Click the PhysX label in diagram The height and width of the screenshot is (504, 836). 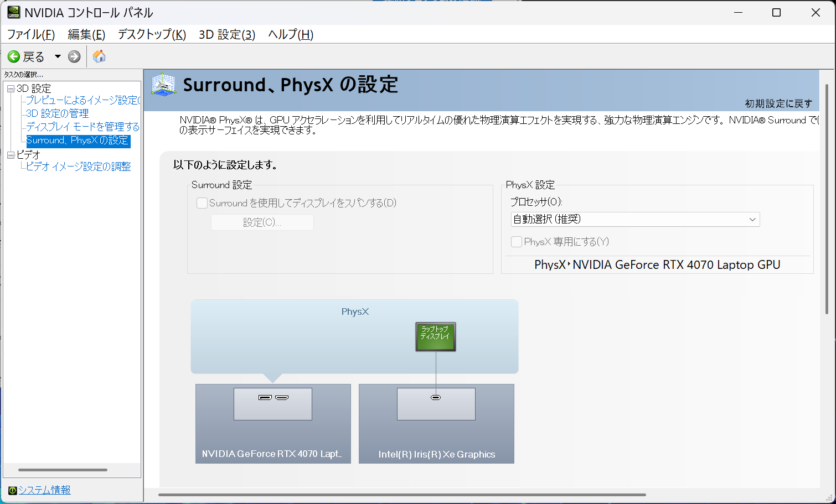[x=355, y=311]
